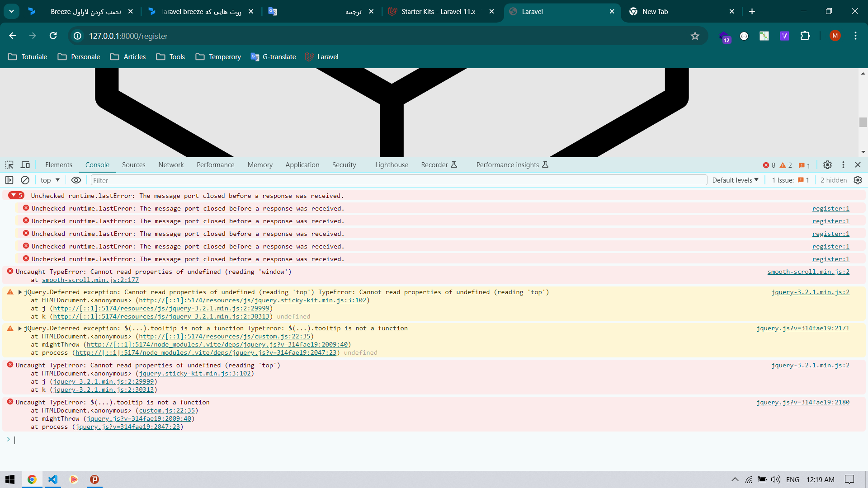Viewport: 868px width, 488px height.
Task: Click the console prompt input line
Action: [x=434, y=440]
